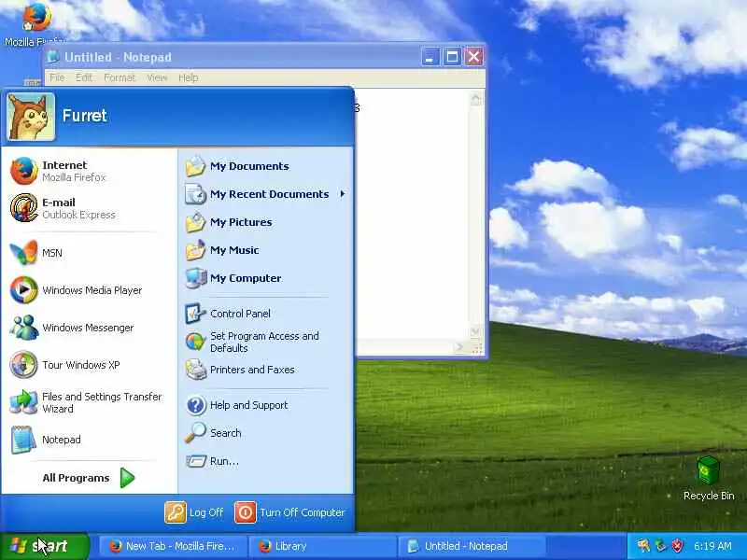Click Turn Off Computer button
Image resolution: width=747 pixels, height=560 pixels.
point(289,512)
